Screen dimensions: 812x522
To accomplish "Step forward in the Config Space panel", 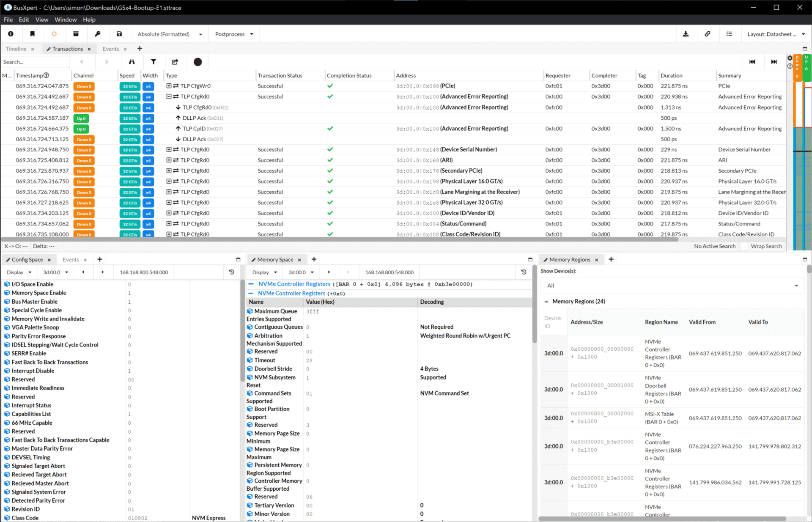I will coord(102,272).
